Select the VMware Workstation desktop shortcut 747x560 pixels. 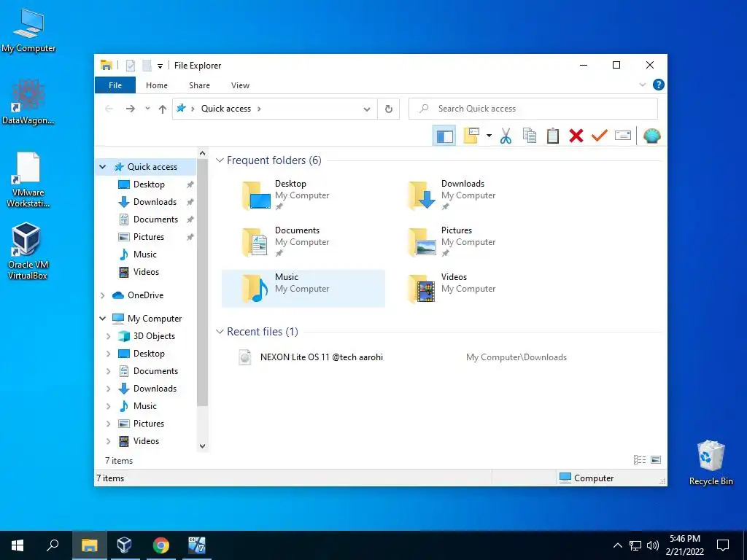(x=28, y=180)
